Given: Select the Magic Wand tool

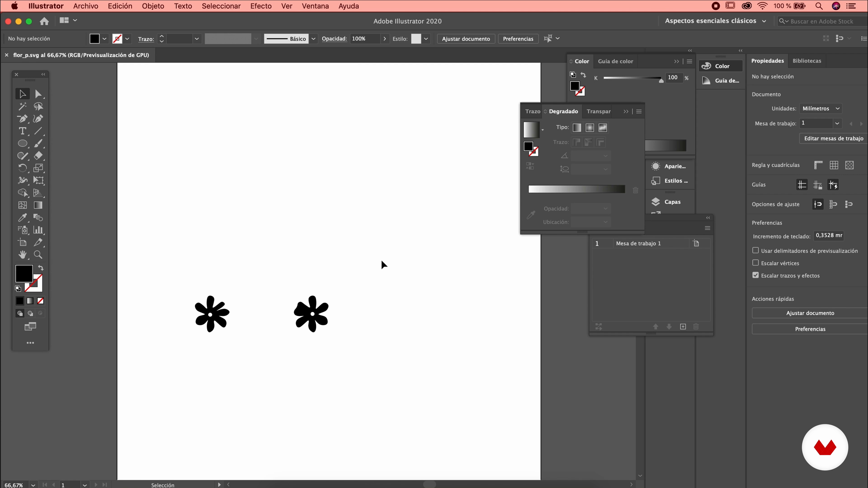Looking at the screenshot, I should [x=22, y=106].
